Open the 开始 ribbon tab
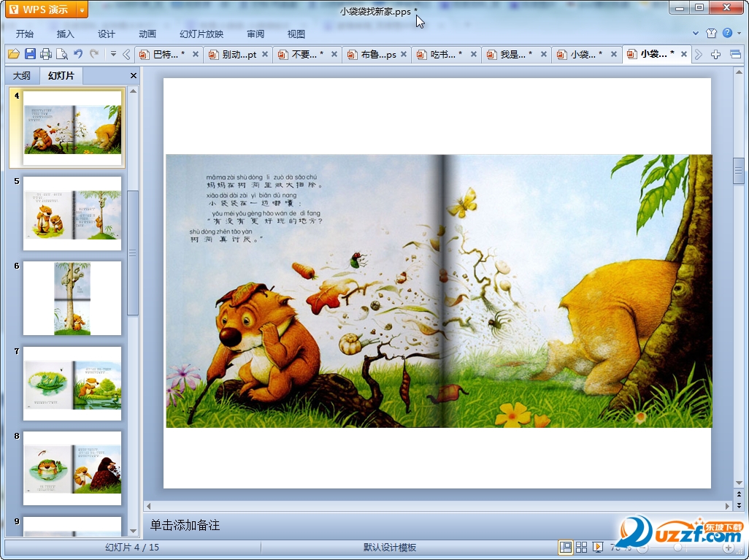The width and height of the screenshot is (749, 560). point(24,34)
